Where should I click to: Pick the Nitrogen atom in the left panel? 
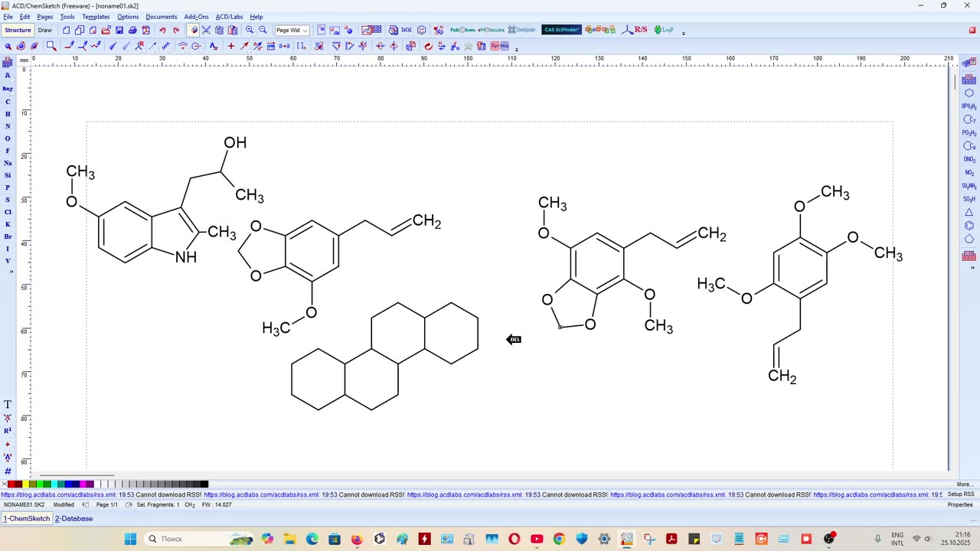click(x=8, y=126)
